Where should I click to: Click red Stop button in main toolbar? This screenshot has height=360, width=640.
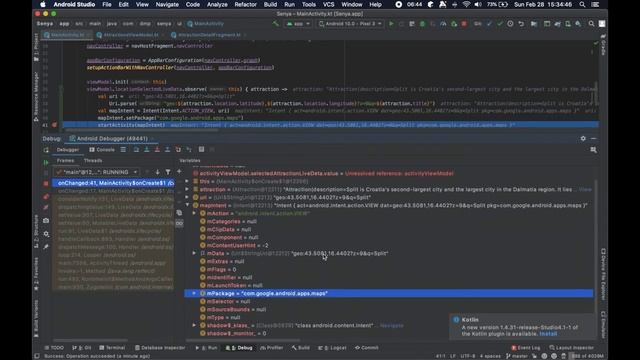pyautogui.click(x=464, y=24)
